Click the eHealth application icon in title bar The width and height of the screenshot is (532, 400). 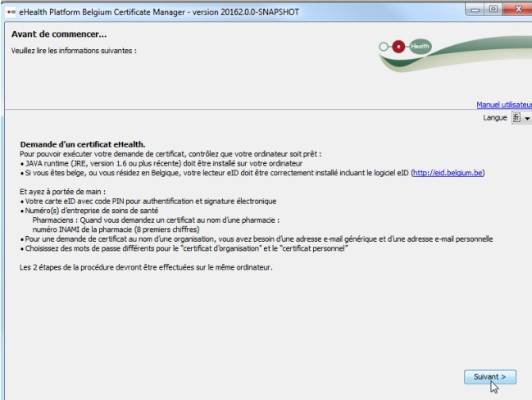pyautogui.click(x=11, y=12)
